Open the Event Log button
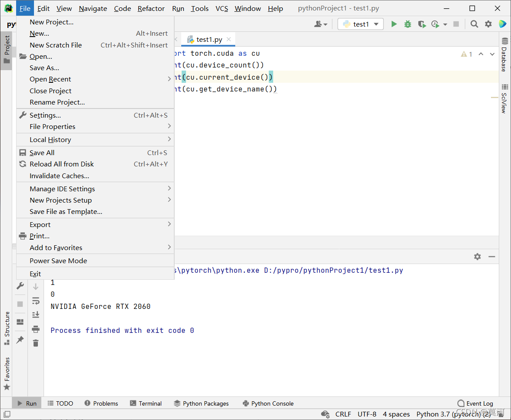Viewport: 511px width, 420px height. click(x=475, y=403)
